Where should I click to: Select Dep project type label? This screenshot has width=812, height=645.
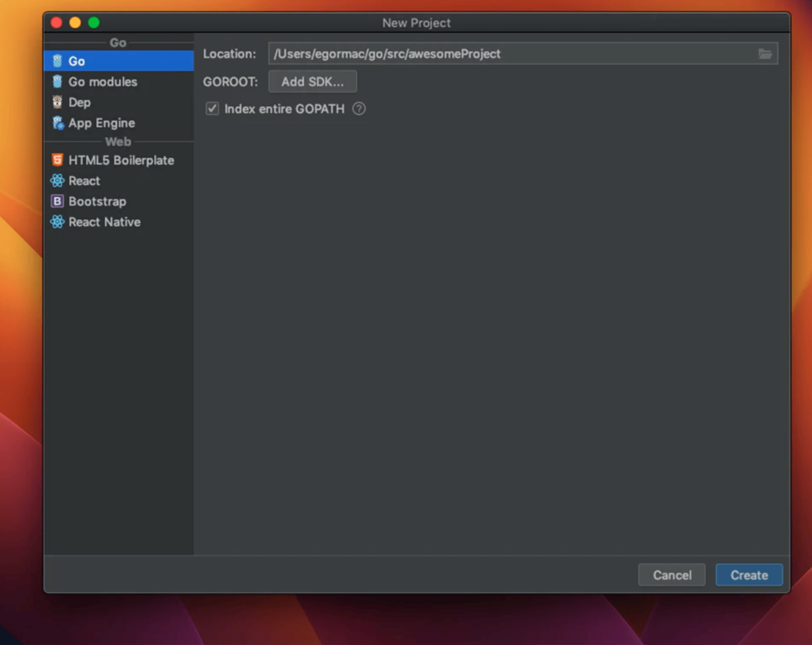click(x=80, y=102)
